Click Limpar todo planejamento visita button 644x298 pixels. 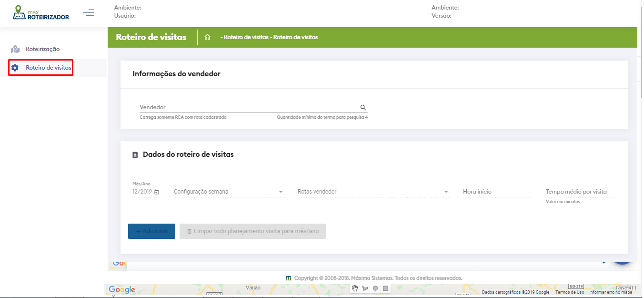pos(252,231)
